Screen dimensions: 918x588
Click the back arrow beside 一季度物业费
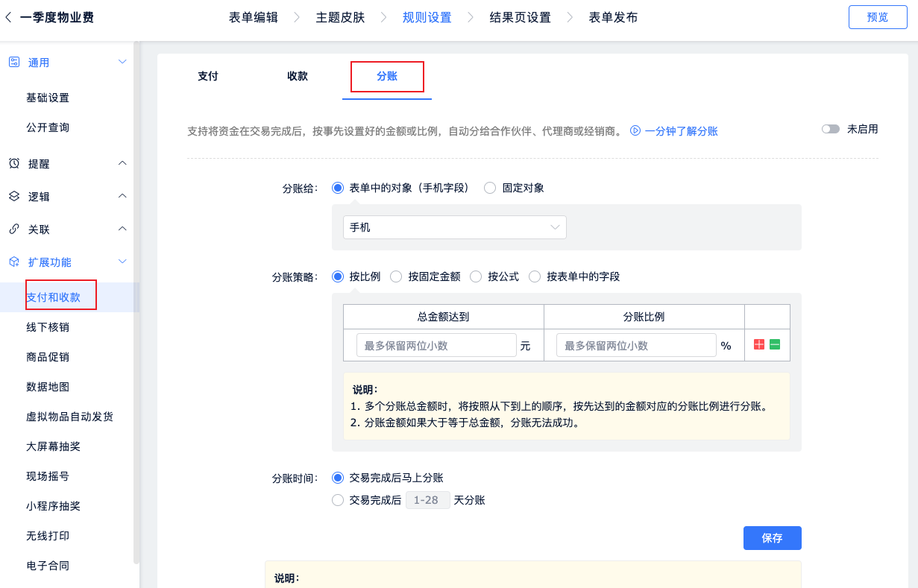(x=8, y=17)
